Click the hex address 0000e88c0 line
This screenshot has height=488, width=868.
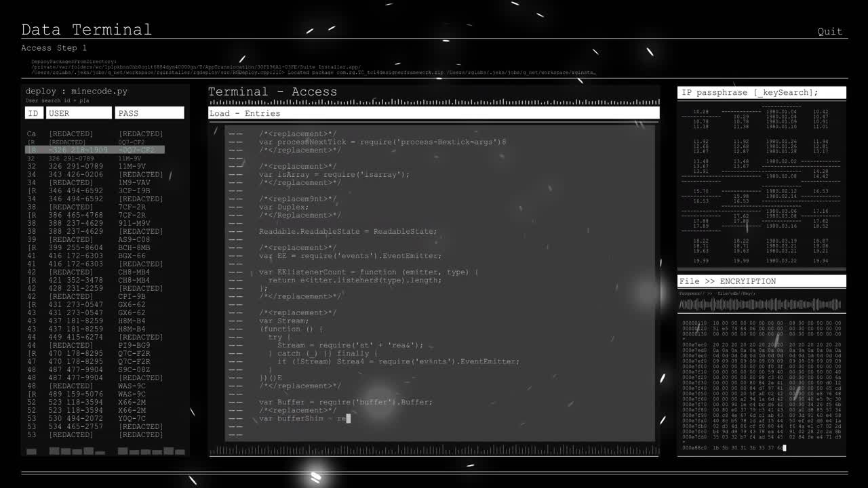(734, 448)
